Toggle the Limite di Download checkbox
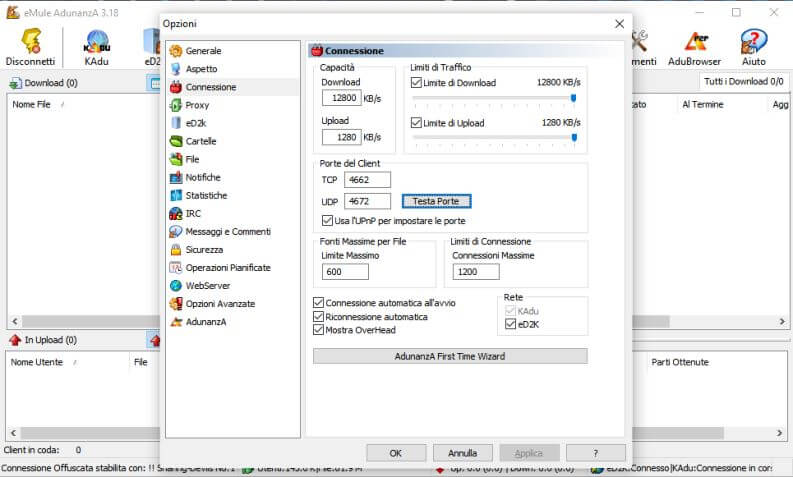The width and height of the screenshot is (793, 477). tap(416, 82)
